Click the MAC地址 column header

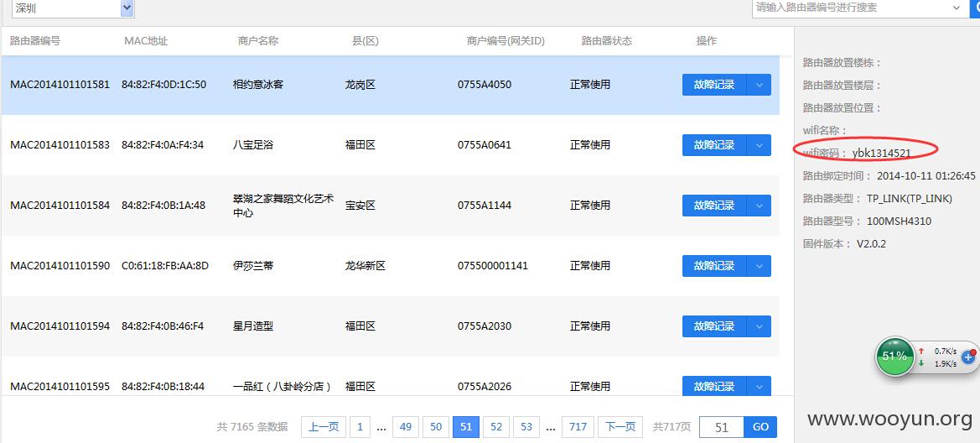tap(146, 40)
